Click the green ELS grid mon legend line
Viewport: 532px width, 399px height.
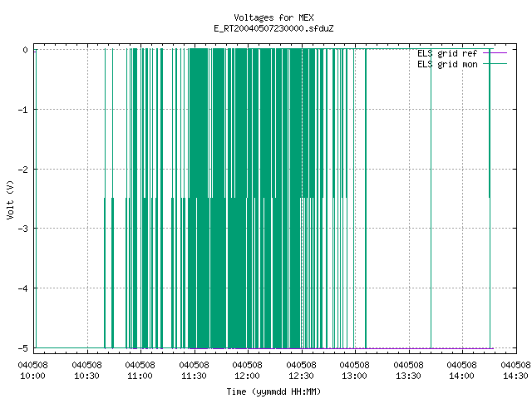(495, 64)
